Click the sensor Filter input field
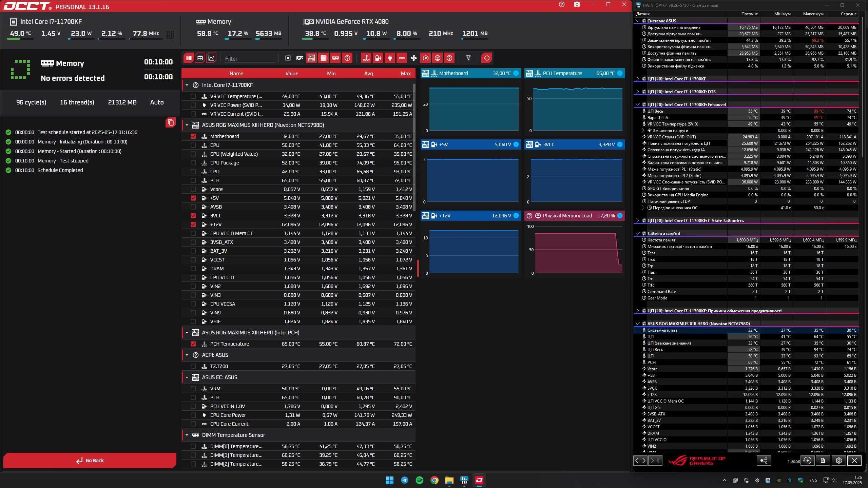Viewport: 868px width, 488px height. click(249, 59)
